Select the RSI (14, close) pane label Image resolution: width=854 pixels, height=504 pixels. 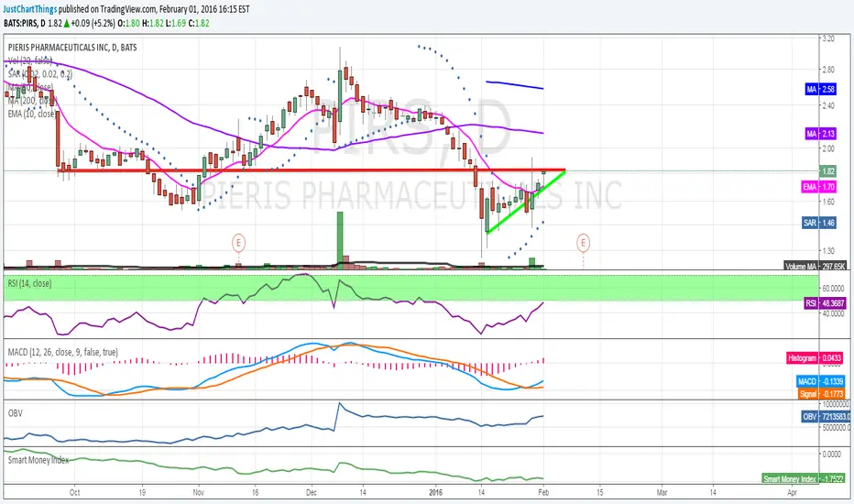pyautogui.click(x=29, y=283)
